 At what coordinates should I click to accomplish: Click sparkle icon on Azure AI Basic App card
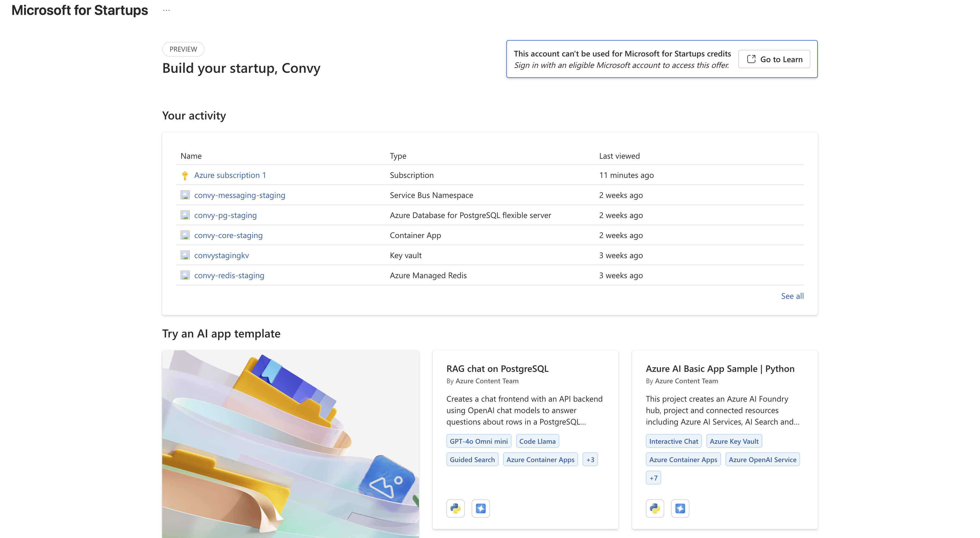coord(680,508)
